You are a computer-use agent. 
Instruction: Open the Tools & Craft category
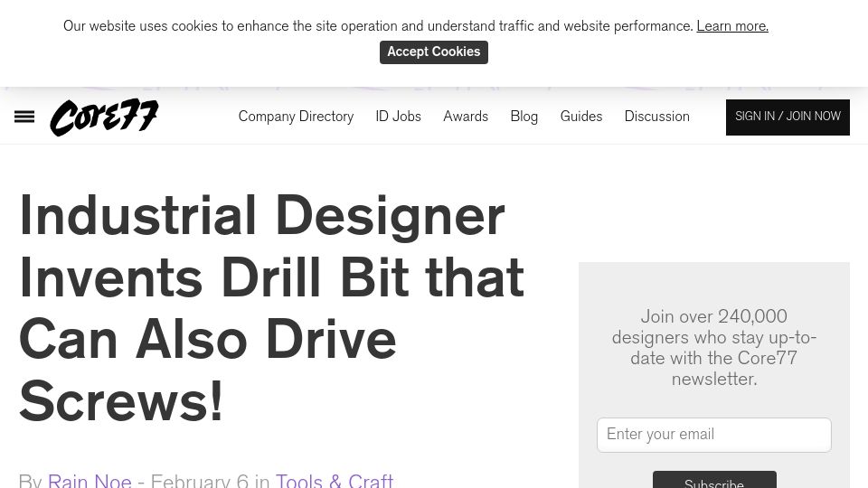point(335,480)
